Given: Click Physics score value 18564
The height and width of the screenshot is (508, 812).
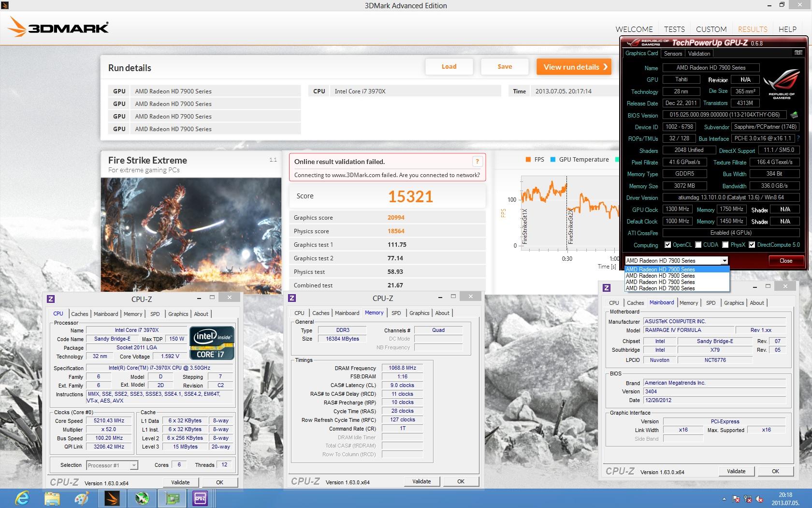Looking at the screenshot, I should [x=396, y=231].
